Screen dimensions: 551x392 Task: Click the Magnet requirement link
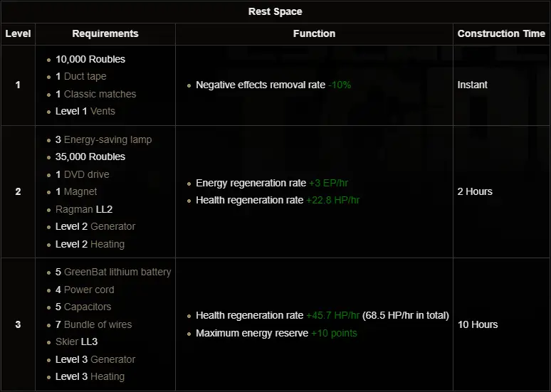80,191
